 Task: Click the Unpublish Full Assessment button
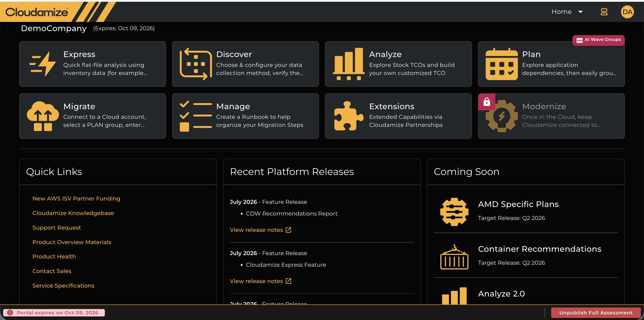point(596,312)
